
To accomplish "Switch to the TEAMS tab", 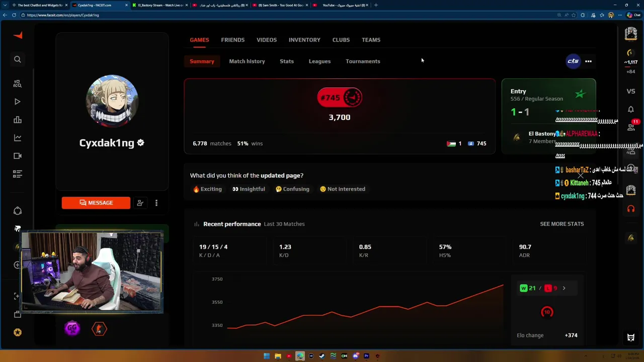I will pos(371,40).
